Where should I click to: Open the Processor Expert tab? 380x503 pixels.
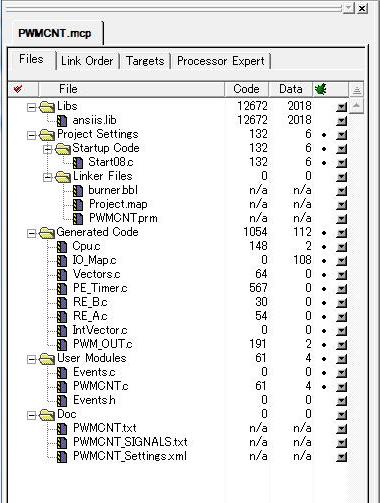[220, 61]
